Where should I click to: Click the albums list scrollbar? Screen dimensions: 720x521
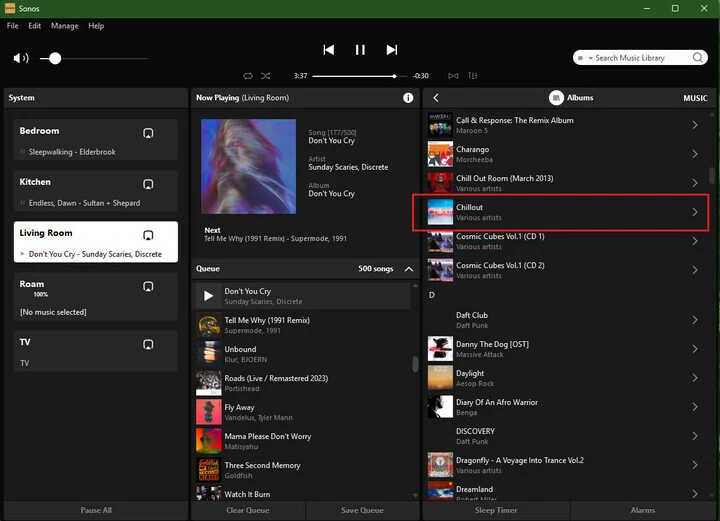click(x=712, y=175)
